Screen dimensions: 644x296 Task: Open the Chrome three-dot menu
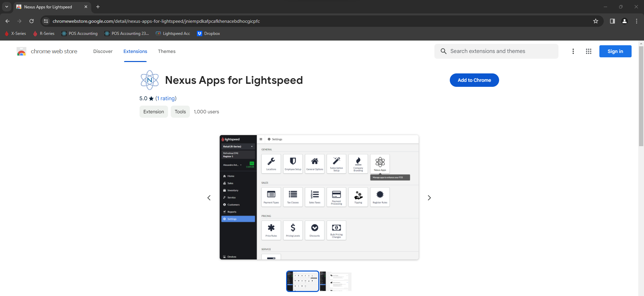point(637,21)
